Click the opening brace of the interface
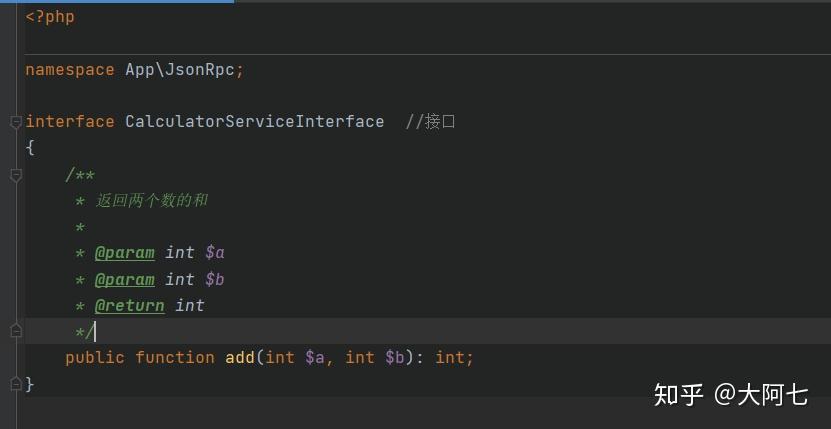Viewport: 831px width, 429px height. pyautogui.click(x=30, y=148)
